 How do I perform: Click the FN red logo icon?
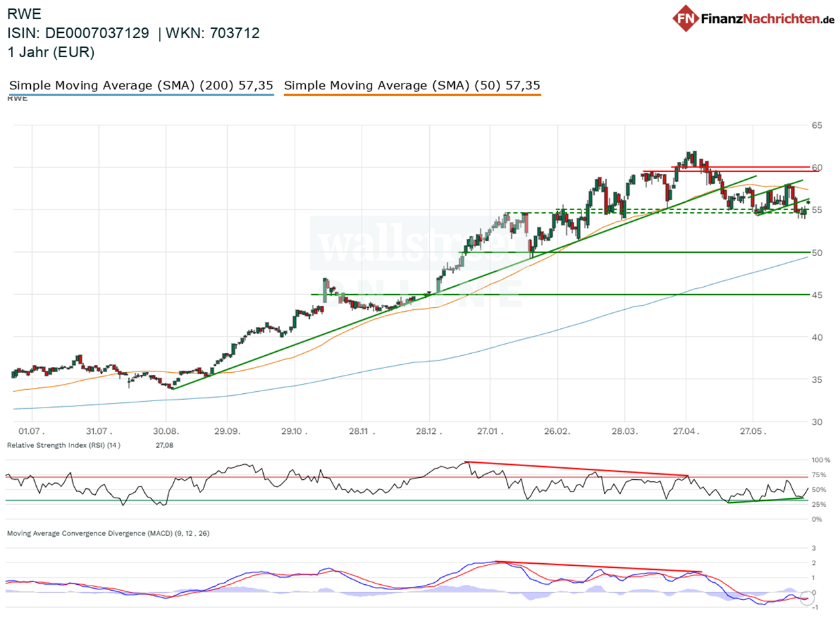[685, 18]
